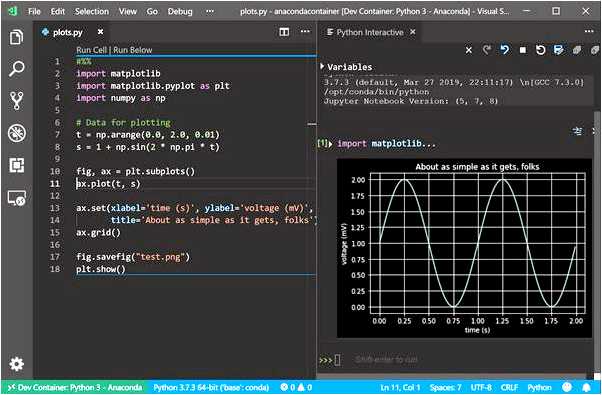Image resolution: width=602 pixels, height=395 pixels.
Task: Click the blue Undo arrow in interactive toolbar
Action: point(504,50)
